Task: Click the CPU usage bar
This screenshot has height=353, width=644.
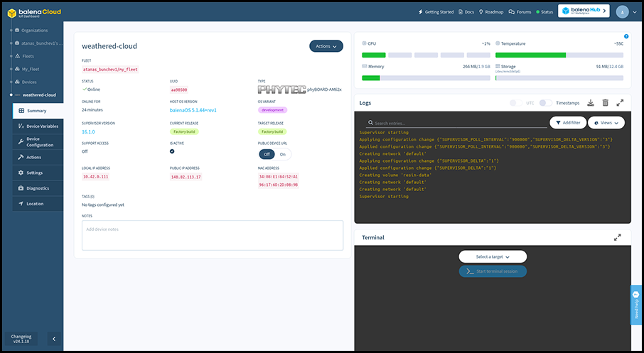Action: (x=426, y=55)
